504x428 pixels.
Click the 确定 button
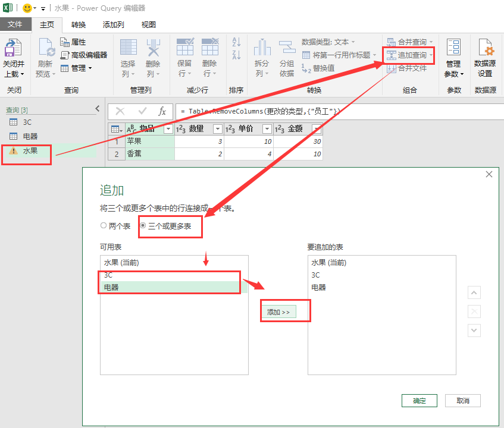419,401
